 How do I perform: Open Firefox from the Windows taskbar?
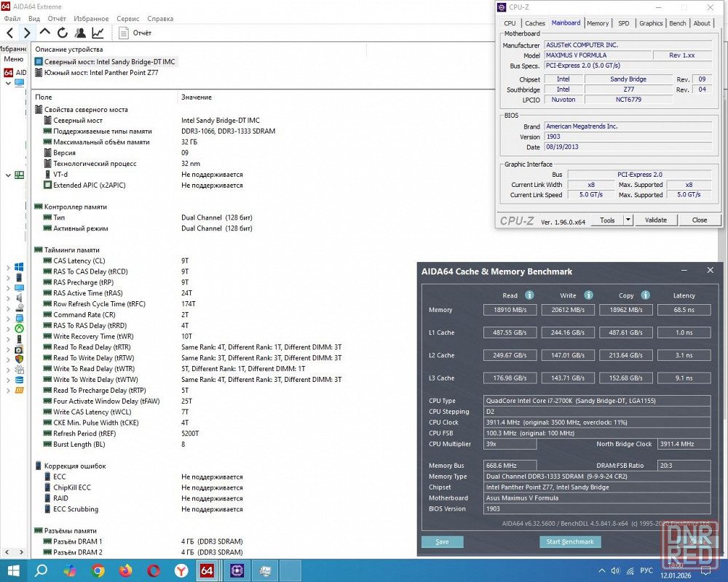126,570
